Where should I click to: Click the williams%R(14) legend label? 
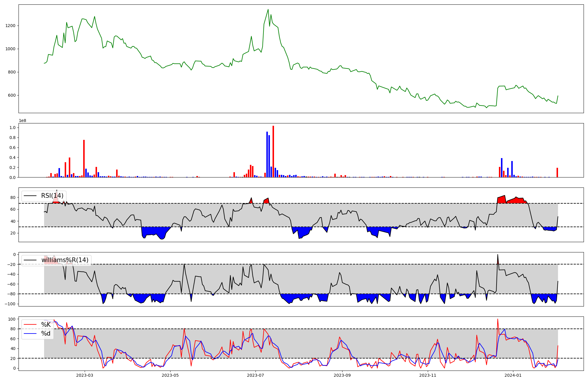[65, 260]
